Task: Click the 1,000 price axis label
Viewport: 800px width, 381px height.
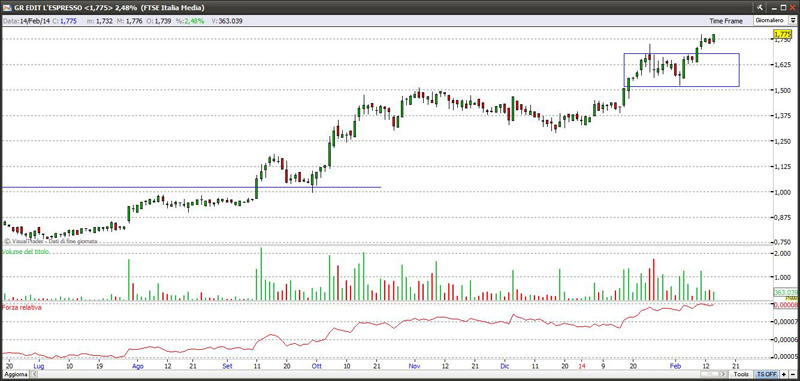Action: click(x=783, y=192)
